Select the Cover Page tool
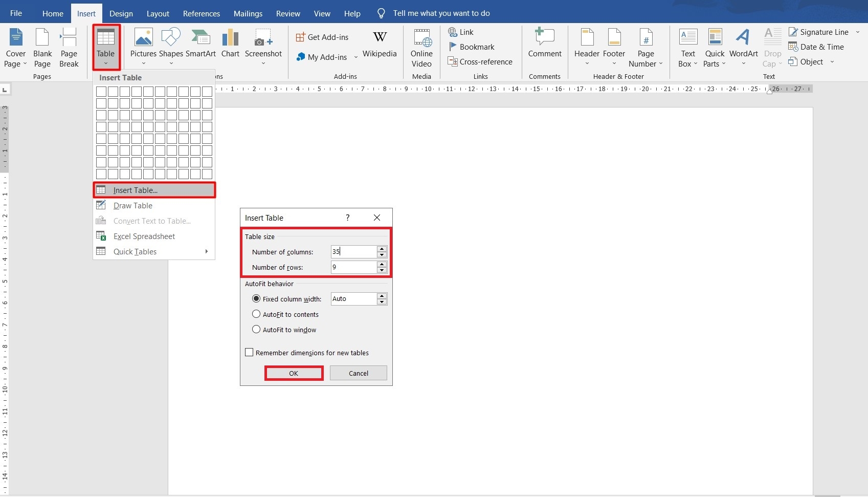 click(15, 46)
